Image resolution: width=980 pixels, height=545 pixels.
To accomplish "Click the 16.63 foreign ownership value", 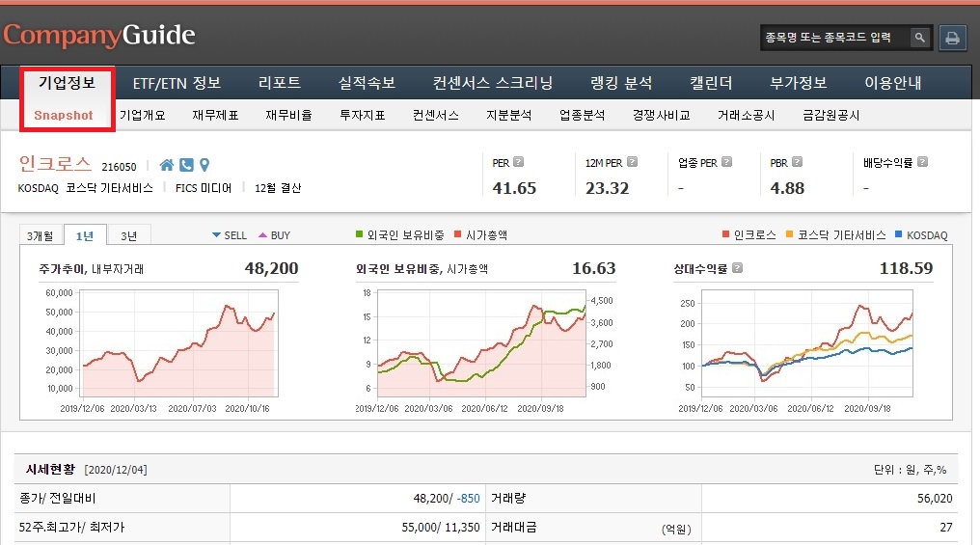I will click(594, 268).
